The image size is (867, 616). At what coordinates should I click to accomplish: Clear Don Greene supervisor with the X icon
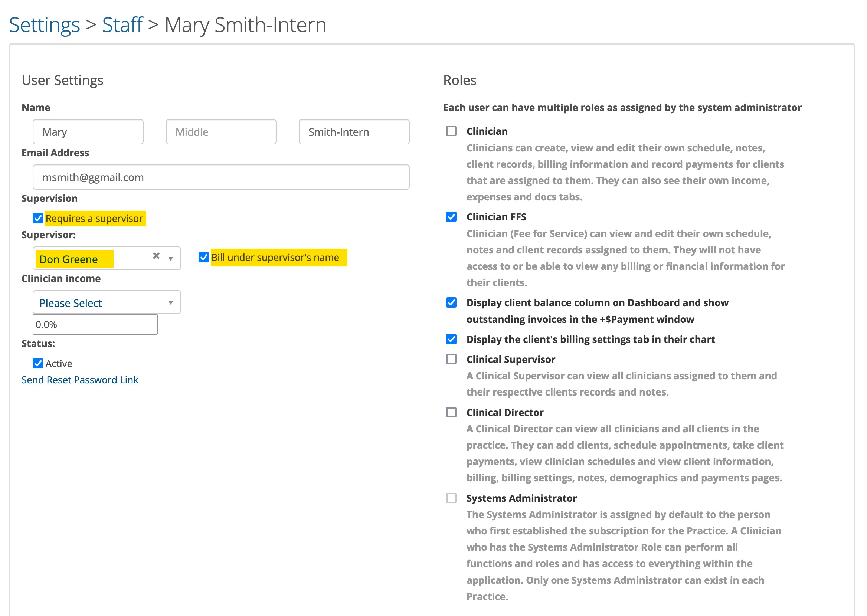[156, 256]
